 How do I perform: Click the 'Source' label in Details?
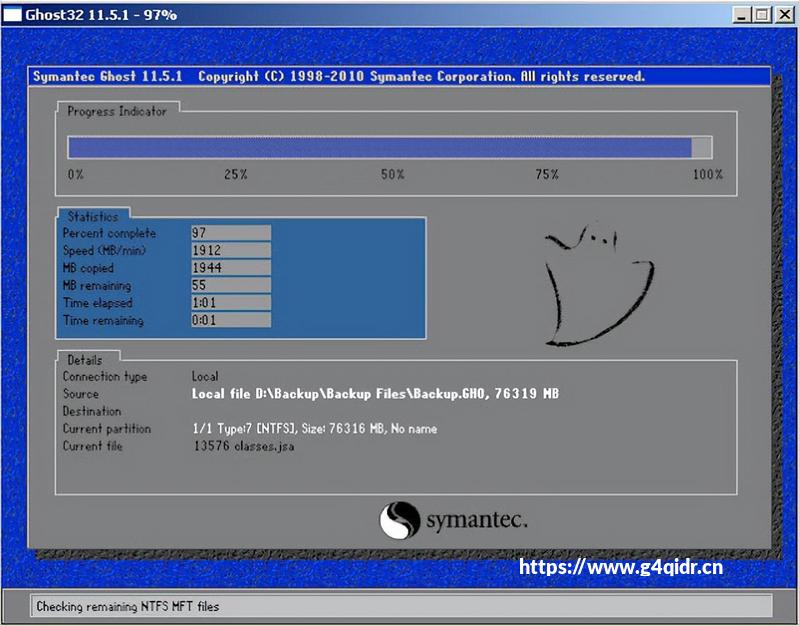[x=81, y=394]
